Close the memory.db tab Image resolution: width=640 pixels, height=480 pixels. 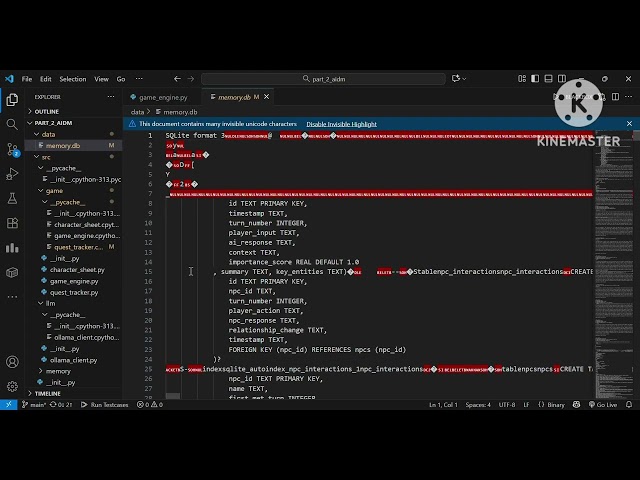[267, 97]
